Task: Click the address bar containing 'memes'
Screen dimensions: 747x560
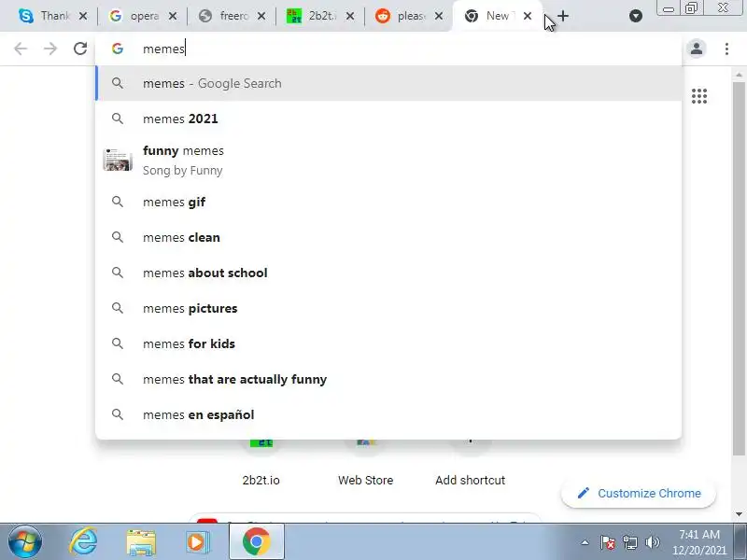Action: click(388, 49)
